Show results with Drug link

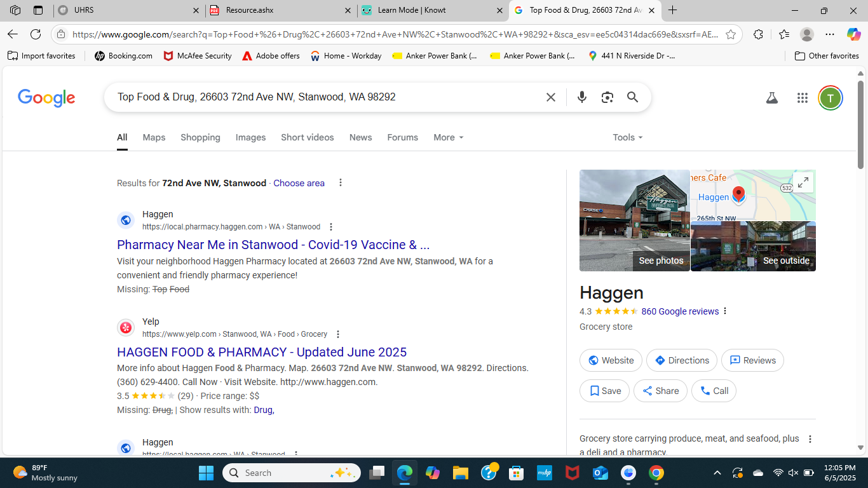(264, 410)
